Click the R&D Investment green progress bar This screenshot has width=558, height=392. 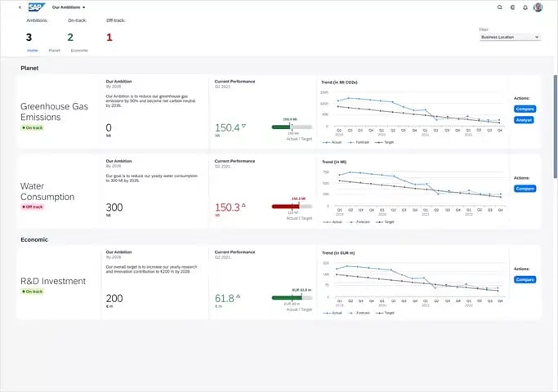(287, 298)
